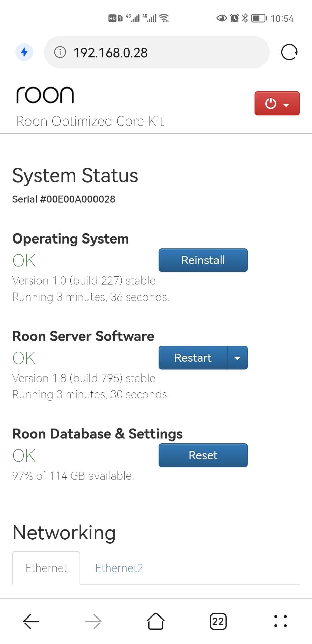This screenshot has width=312, height=644.
Task: Tap the roon logo
Action: click(45, 95)
